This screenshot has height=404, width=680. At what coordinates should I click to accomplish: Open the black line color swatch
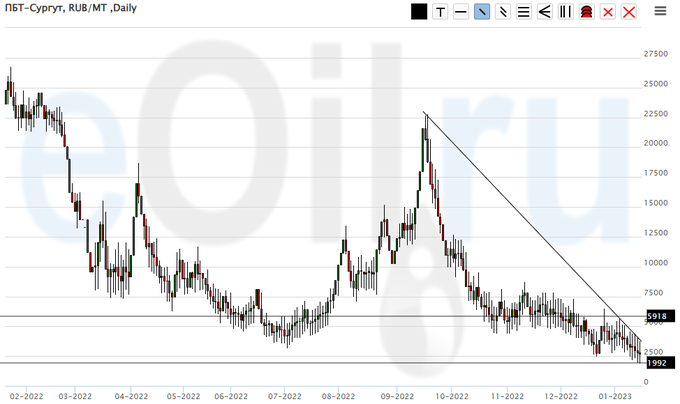pyautogui.click(x=418, y=12)
